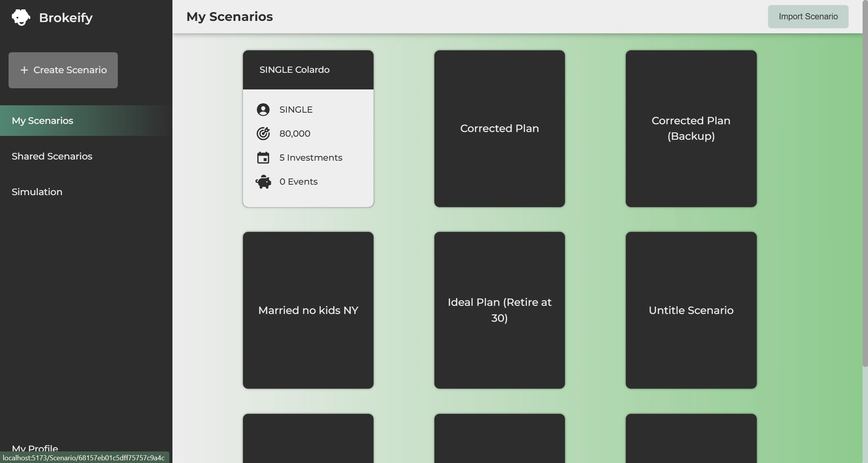Click the 80,000 goal value

coord(294,134)
